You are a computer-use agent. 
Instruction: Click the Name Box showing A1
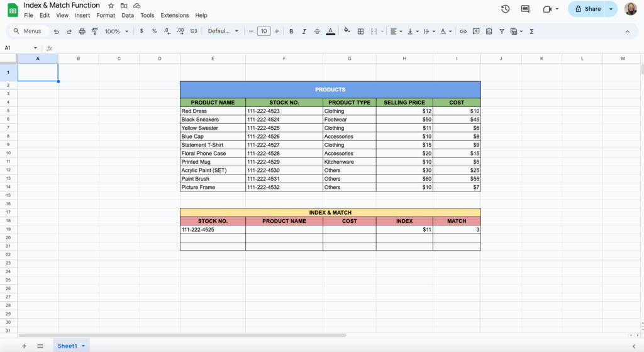[20, 48]
